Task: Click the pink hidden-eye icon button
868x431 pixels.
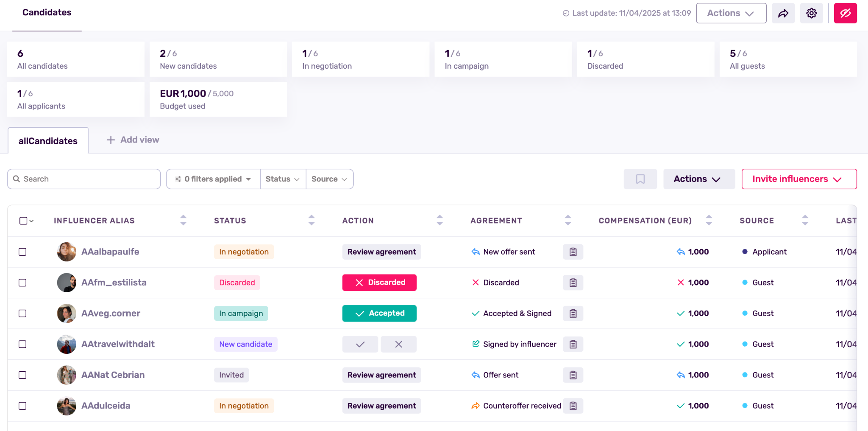Action: tap(845, 13)
